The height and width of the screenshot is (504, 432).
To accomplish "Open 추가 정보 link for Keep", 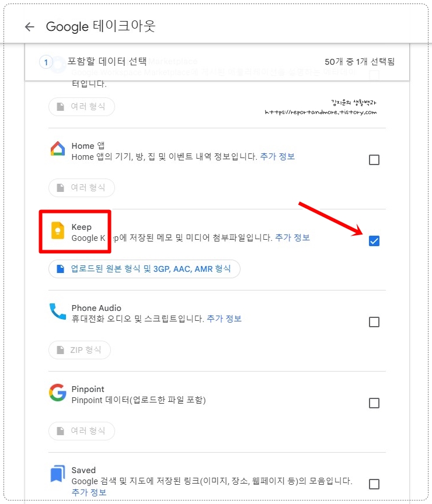I will click(292, 237).
